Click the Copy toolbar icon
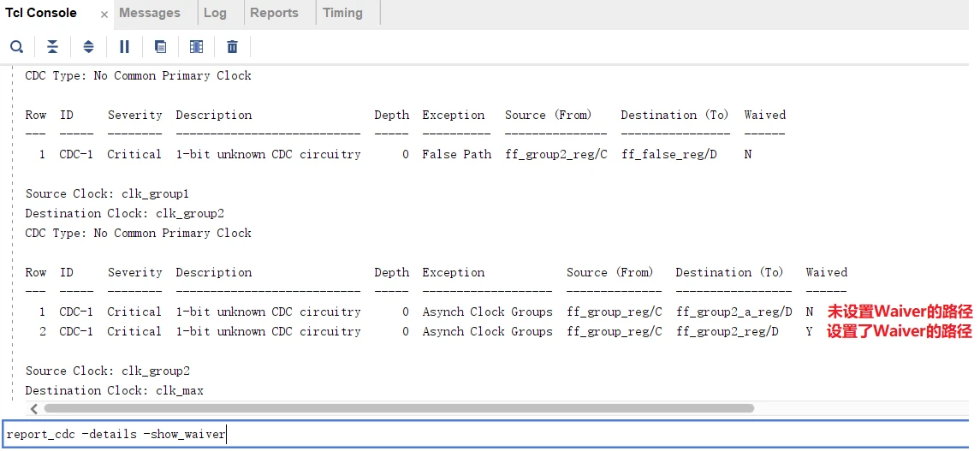 point(160,47)
